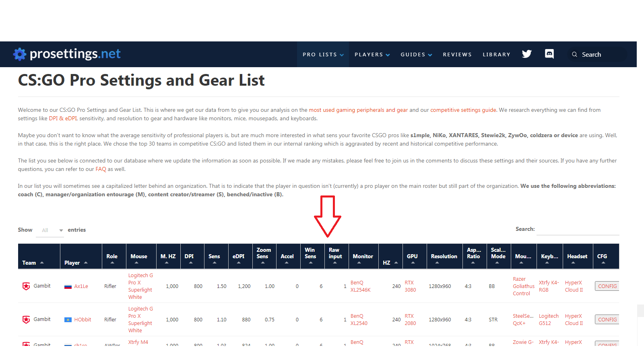This screenshot has width=644, height=362.
Task: Open the DPI & eDPI guide link
Action: [x=63, y=118]
